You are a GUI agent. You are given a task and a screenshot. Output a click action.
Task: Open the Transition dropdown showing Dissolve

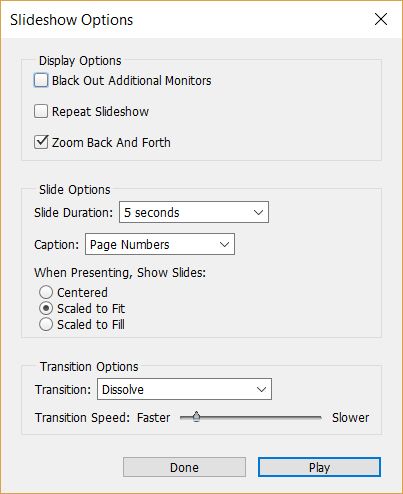pyautogui.click(x=184, y=389)
